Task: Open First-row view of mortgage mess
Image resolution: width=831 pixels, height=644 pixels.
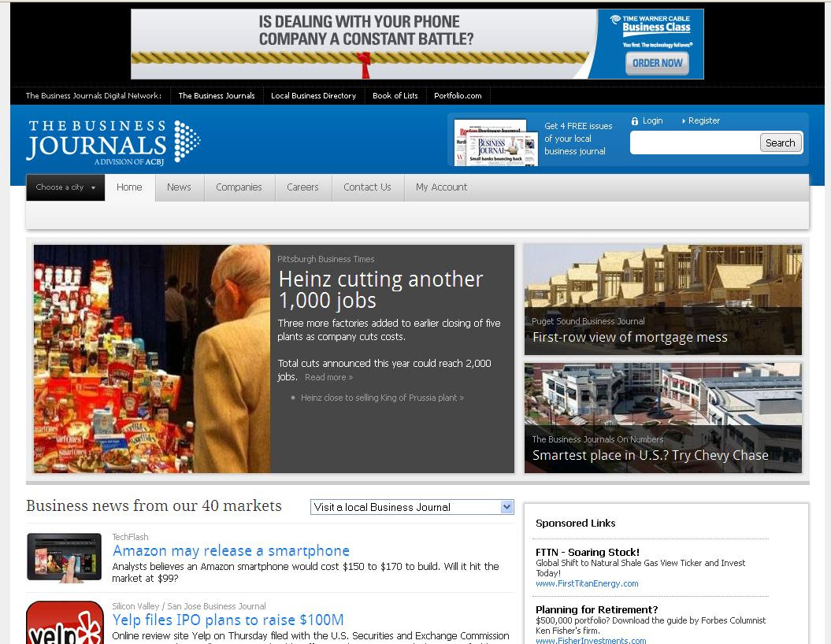Action: tap(630, 338)
